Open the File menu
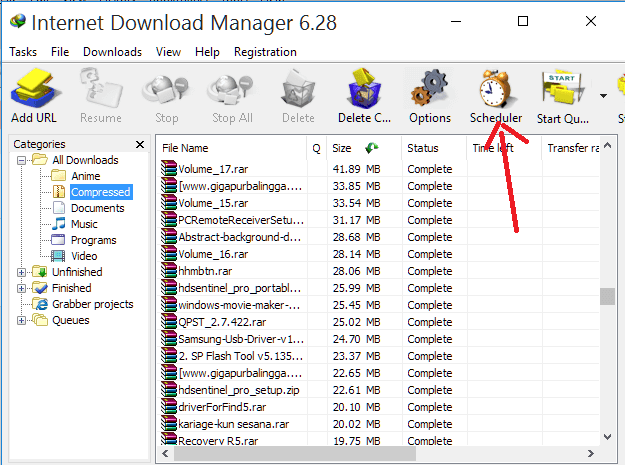The width and height of the screenshot is (625, 465). point(60,52)
